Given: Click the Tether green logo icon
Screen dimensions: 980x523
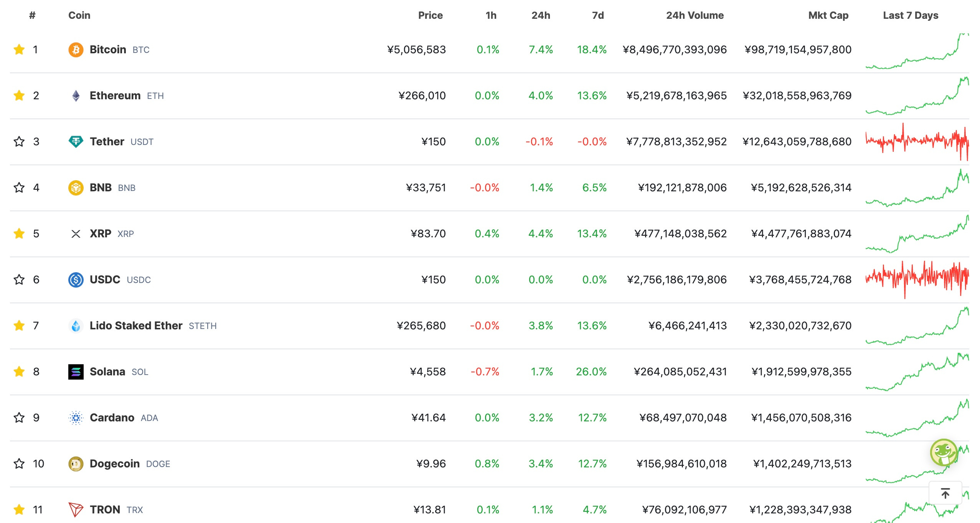Looking at the screenshot, I should tap(76, 142).
